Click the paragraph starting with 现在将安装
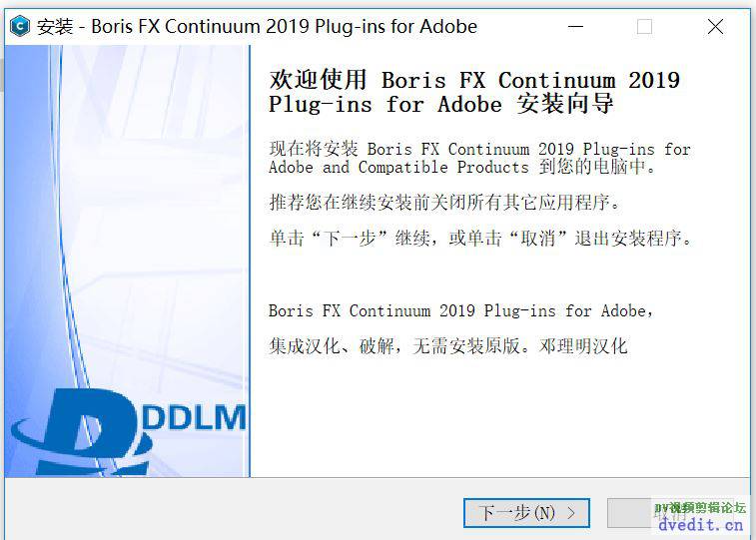This screenshot has width=756, height=540. point(479,158)
